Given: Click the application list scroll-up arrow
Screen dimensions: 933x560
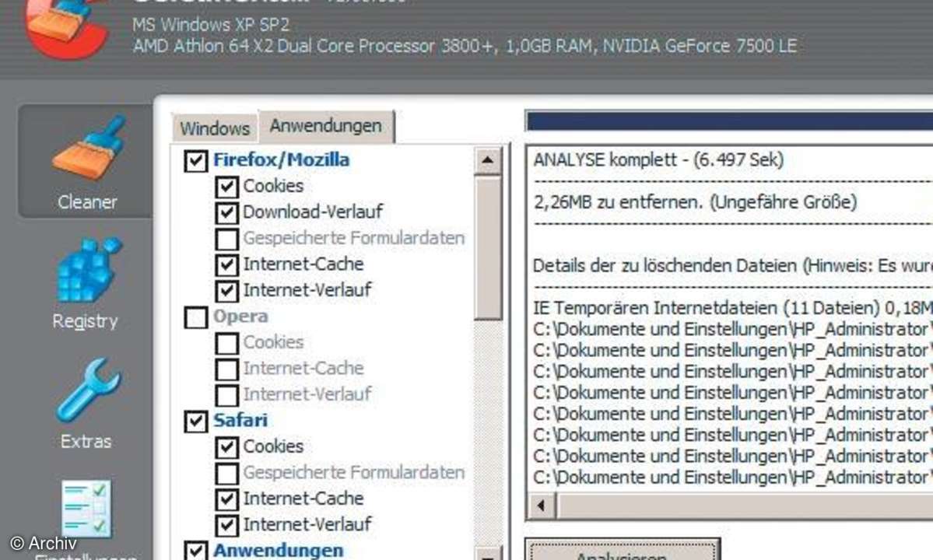Looking at the screenshot, I should [488, 160].
